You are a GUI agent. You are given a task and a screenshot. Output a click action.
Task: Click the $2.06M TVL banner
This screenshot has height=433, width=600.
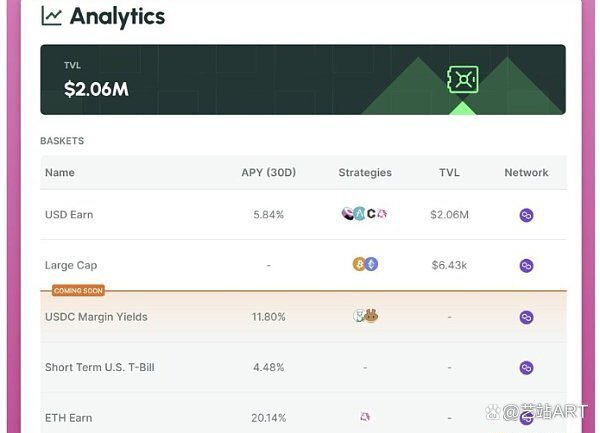point(96,89)
